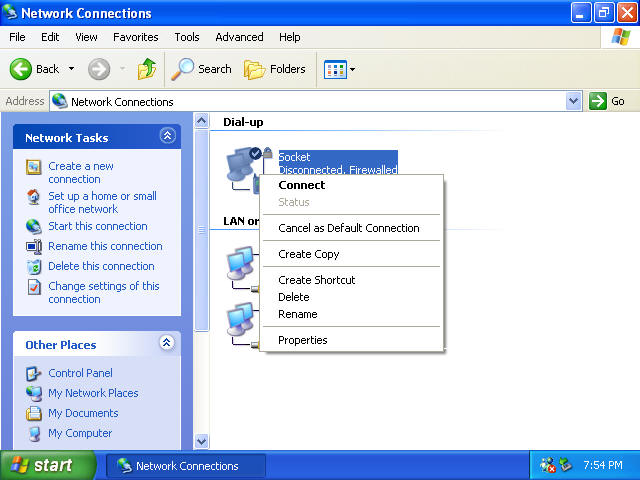Click the Safely Remove Hardware tray icon
This screenshot has width=640, height=480.
coord(566,465)
